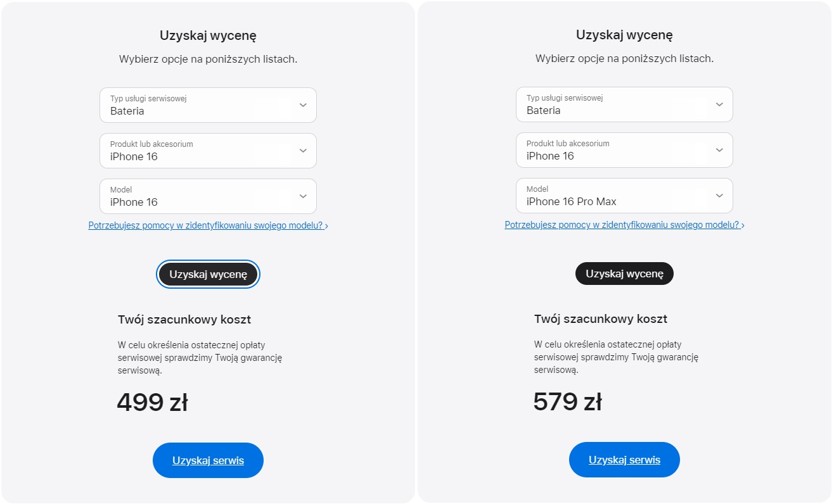Click the Typ usługi serwisowej chevron in the 499 zł card

[303, 105]
